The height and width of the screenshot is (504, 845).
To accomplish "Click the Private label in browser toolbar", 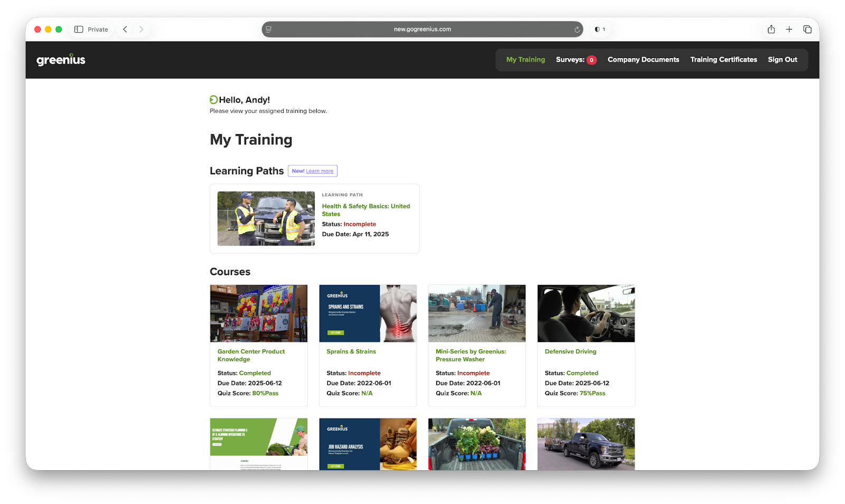I will (98, 30).
